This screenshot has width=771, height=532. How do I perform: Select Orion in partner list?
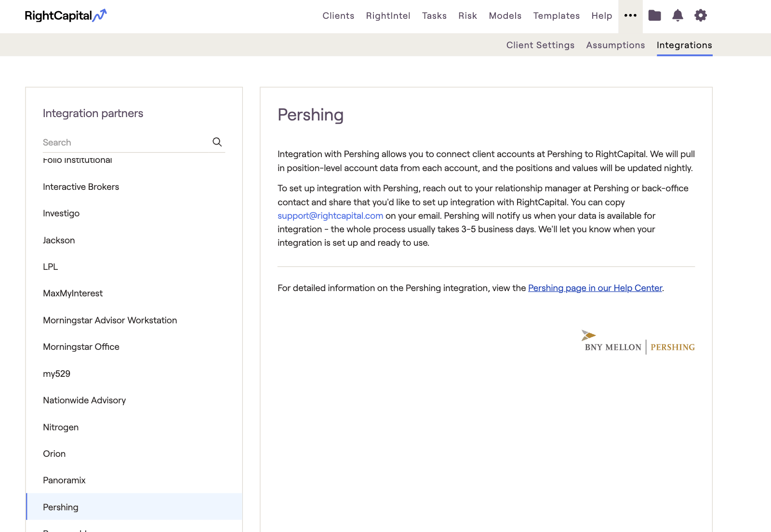(x=134, y=453)
